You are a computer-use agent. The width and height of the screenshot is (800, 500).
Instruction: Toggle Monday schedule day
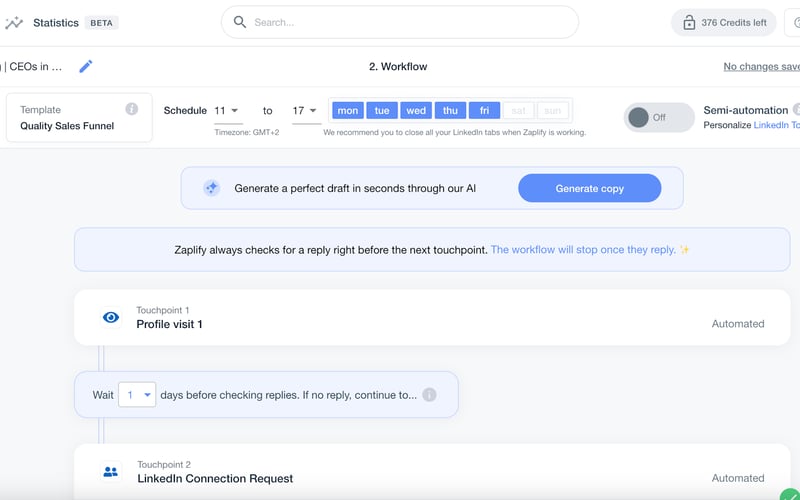point(347,111)
